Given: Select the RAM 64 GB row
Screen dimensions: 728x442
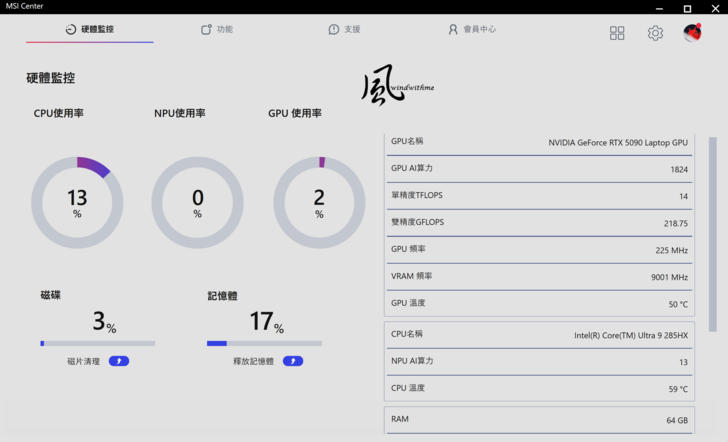Looking at the screenshot, I should [x=539, y=419].
